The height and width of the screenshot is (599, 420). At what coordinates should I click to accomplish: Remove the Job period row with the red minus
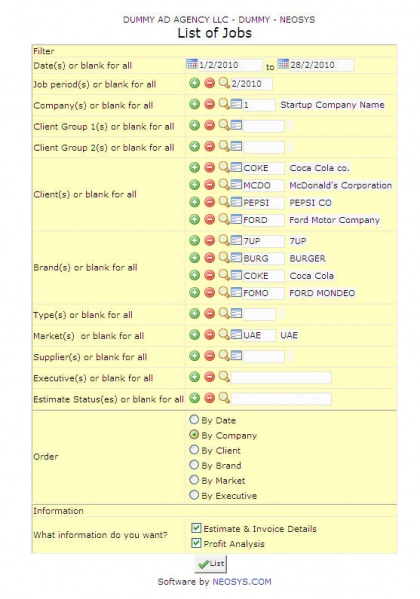pyautogui.click(x=209, y=83)
